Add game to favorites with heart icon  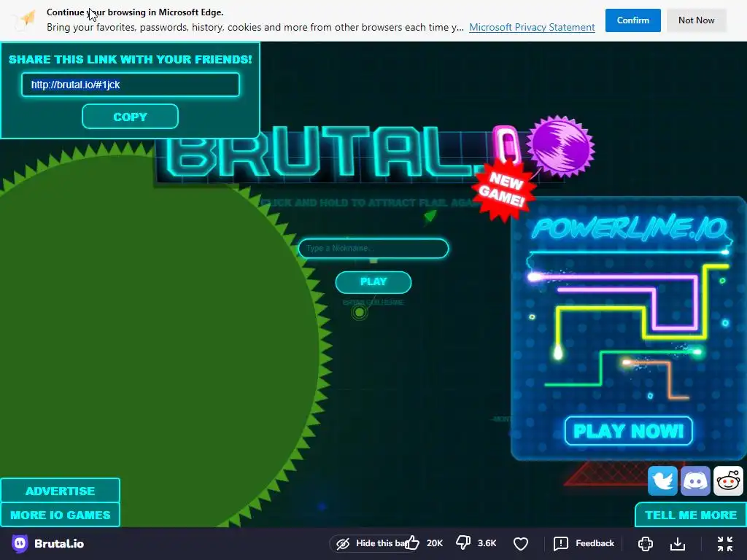[521, 543]
